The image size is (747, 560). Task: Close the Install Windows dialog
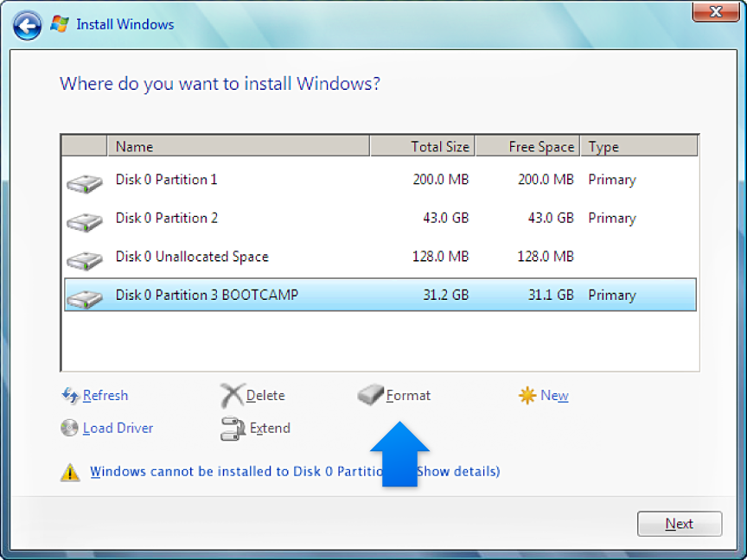point(716,11)
